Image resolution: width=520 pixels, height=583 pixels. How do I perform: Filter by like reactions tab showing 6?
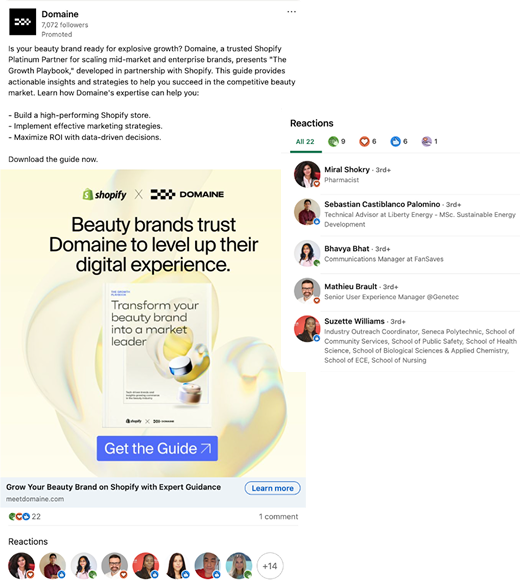coord(399,141)
